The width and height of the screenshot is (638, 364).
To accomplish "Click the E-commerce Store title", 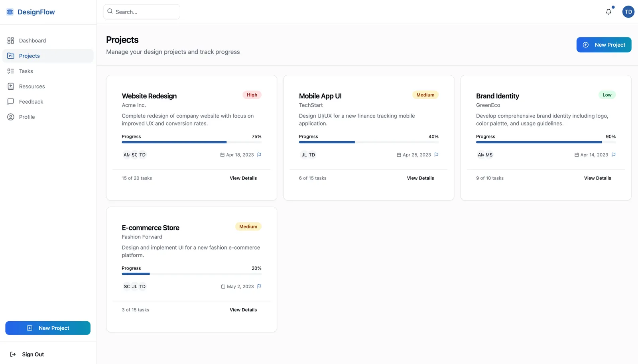I will point(150,228).
